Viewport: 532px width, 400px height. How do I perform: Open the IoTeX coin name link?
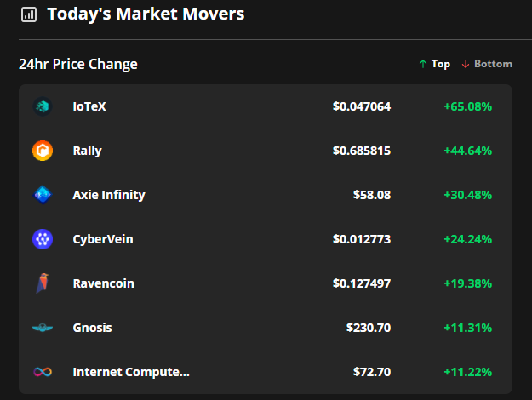89,106
